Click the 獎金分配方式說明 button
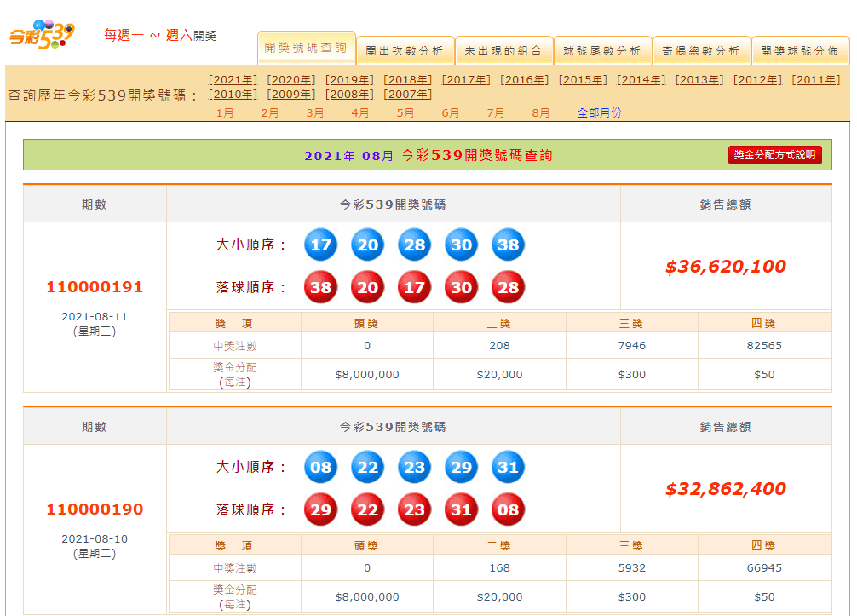857x616 pixels. [775, 155]
